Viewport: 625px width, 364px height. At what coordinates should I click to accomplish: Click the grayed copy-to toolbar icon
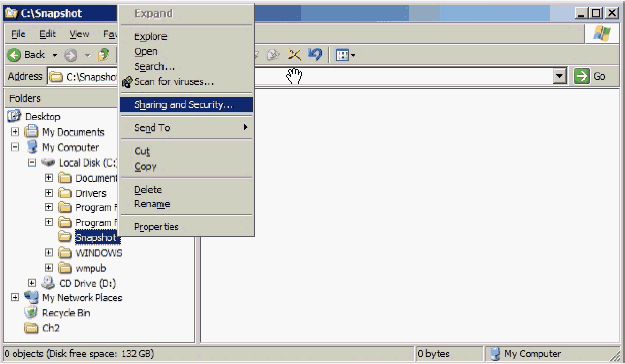[x=273, y=55]
